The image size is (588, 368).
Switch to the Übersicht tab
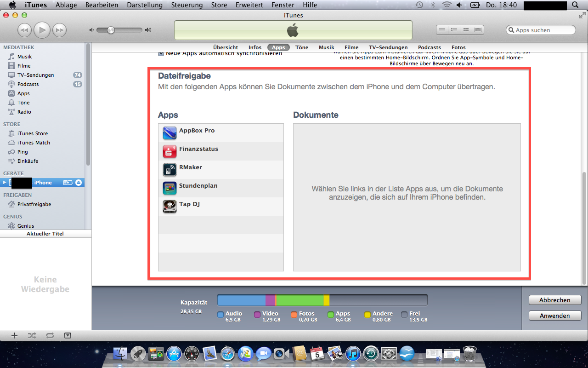pos(226,47)
